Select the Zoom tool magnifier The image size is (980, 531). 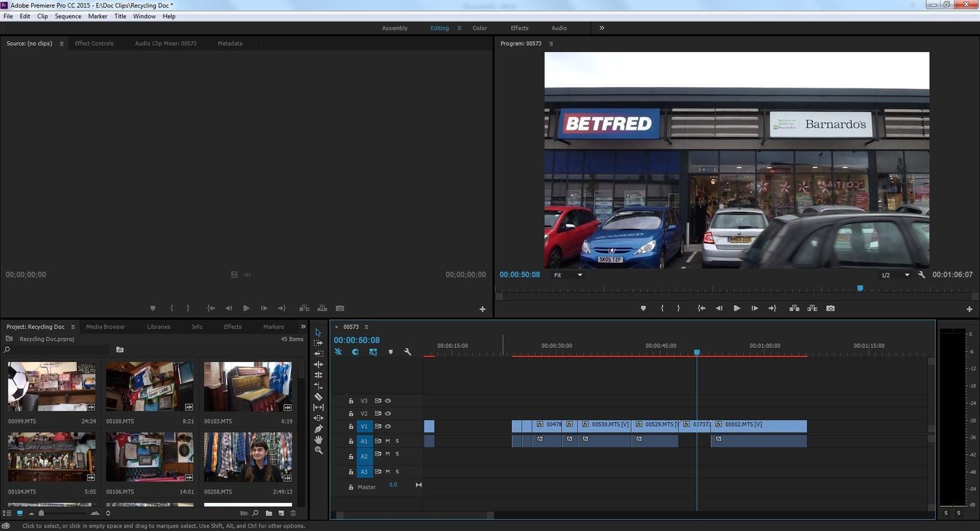[318, 450]
